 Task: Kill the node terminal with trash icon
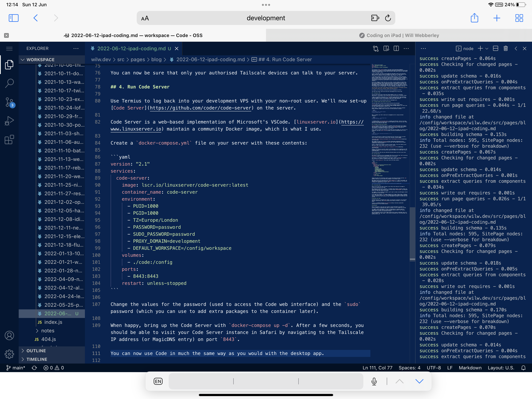coord(505,48)
